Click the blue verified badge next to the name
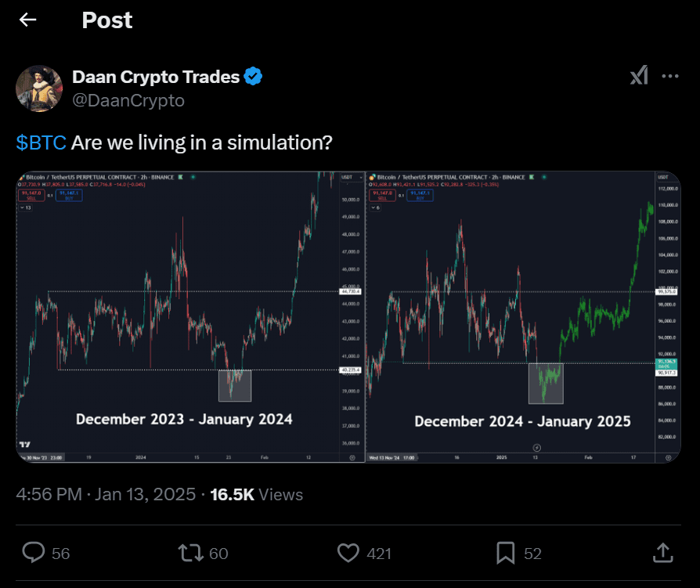The image size is (700, 588). (x=252, y=76)
